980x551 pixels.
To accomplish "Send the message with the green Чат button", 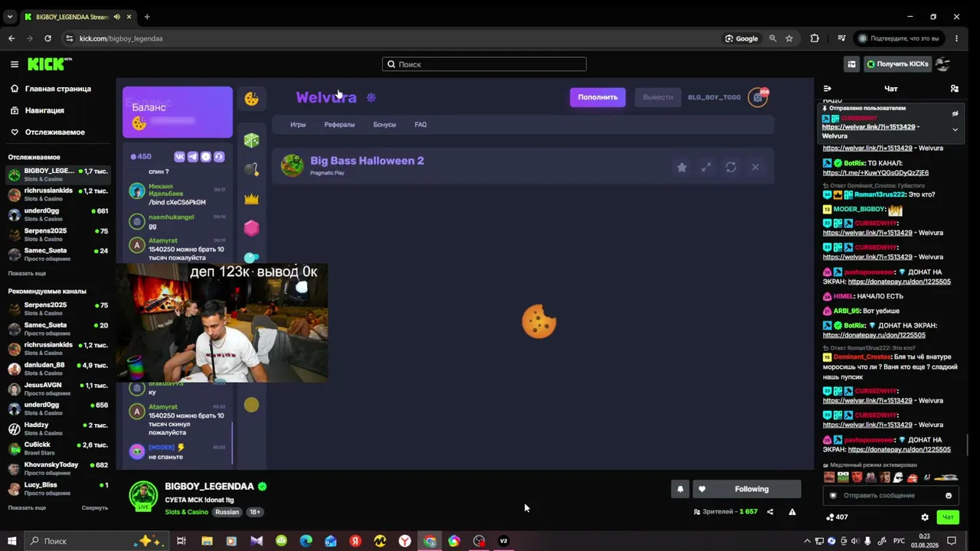I will pyautogui.click(x=948, y=517).
